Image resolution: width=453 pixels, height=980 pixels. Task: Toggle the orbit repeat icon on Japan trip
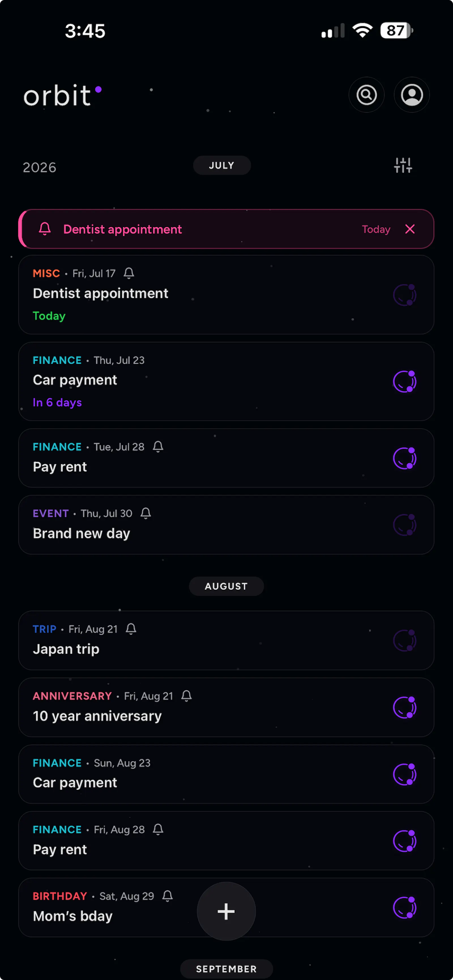click(x=405, y=641)
